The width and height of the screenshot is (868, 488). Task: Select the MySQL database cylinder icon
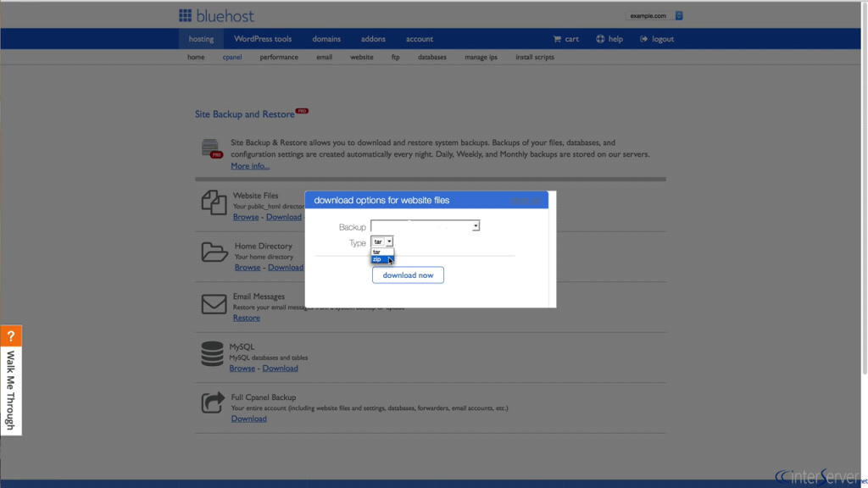(x=212, y=353)
